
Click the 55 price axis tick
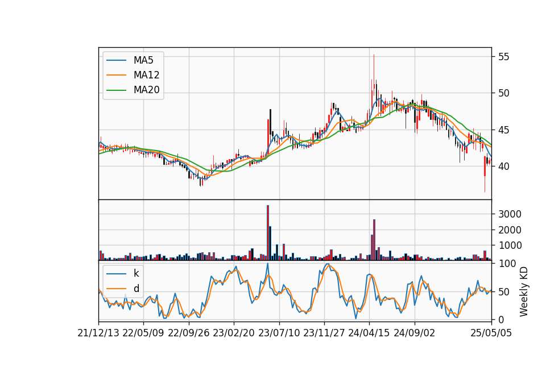coord(503,57)
